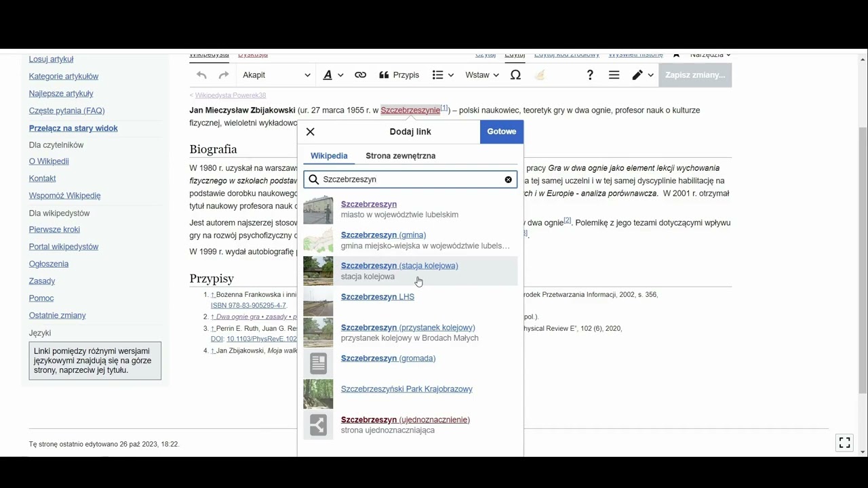Screen dimensions: 868x488
Task: Click document icon for Szczebrzeszyn (gromada)
Action: pyautogui.click(x=318, y=363)
